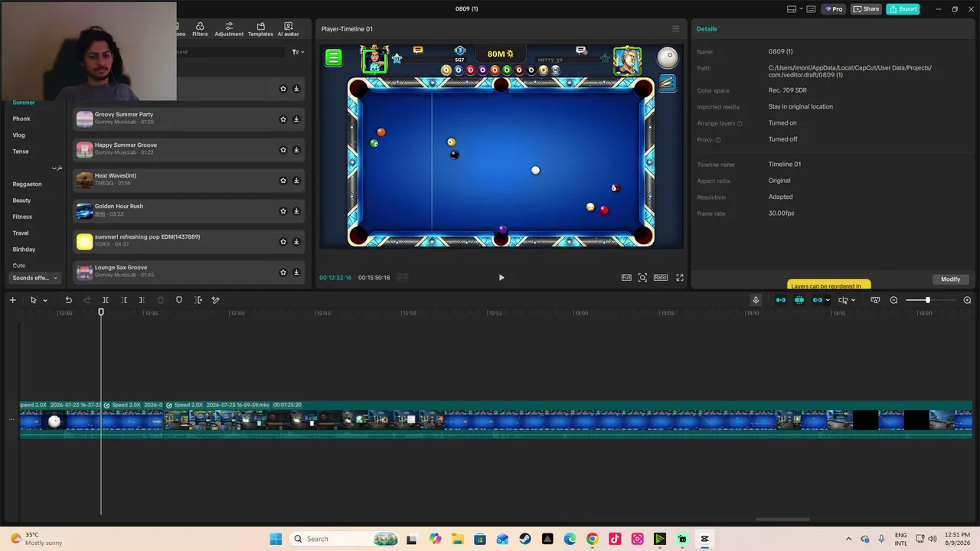Download the Golden Hour Rush track
The image size is (980, 551).
tap(296, 211)
